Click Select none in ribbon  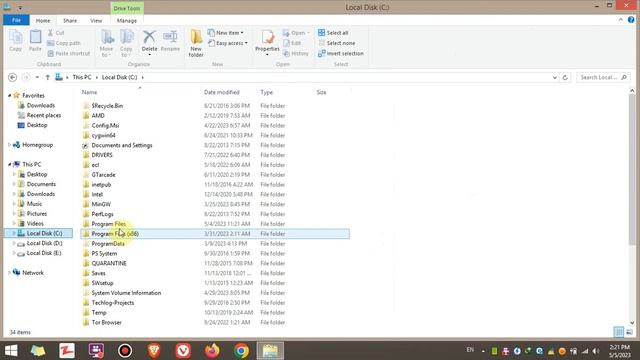point(337,43)
